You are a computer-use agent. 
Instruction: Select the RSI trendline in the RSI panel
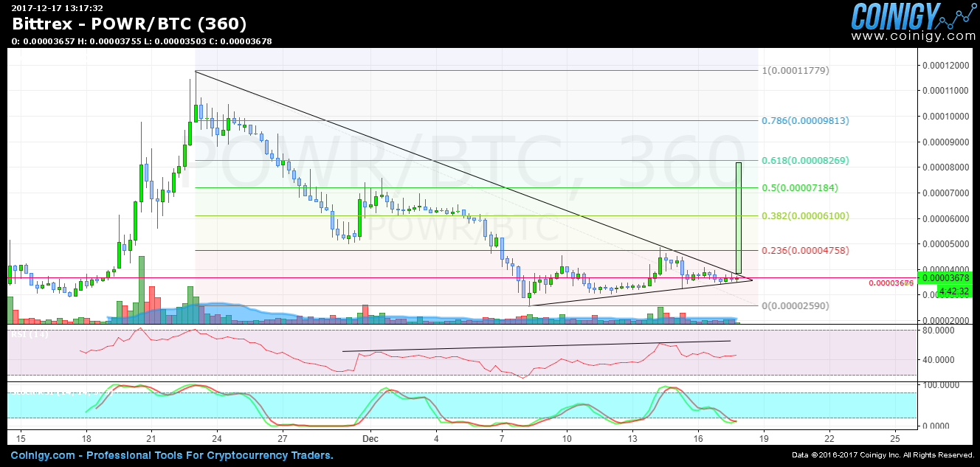(x=536, y=346)
